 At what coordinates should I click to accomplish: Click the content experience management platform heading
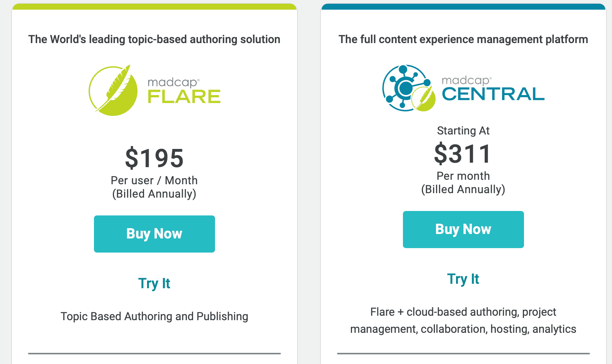463,39
